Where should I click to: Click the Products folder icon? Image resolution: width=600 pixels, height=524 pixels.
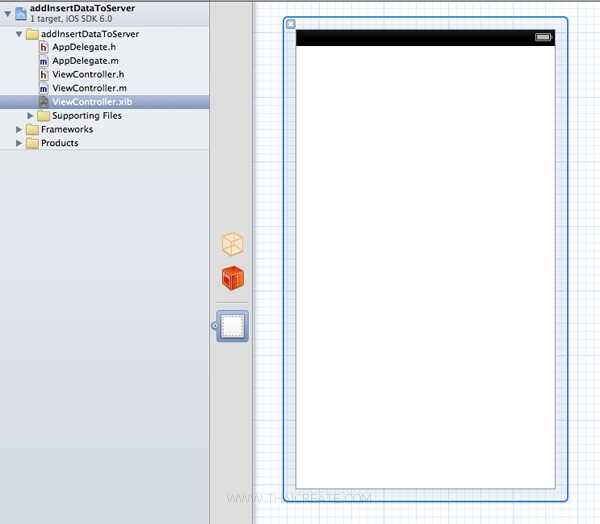point(32,143)
